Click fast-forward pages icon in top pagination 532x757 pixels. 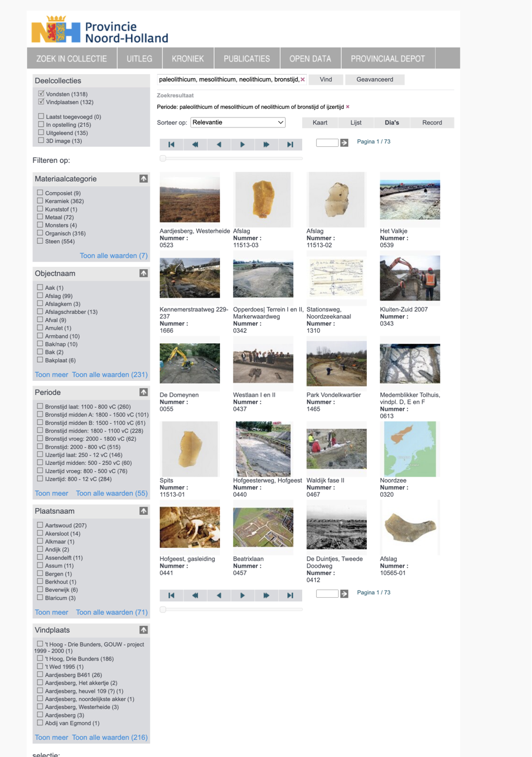(x=266, y=145)
